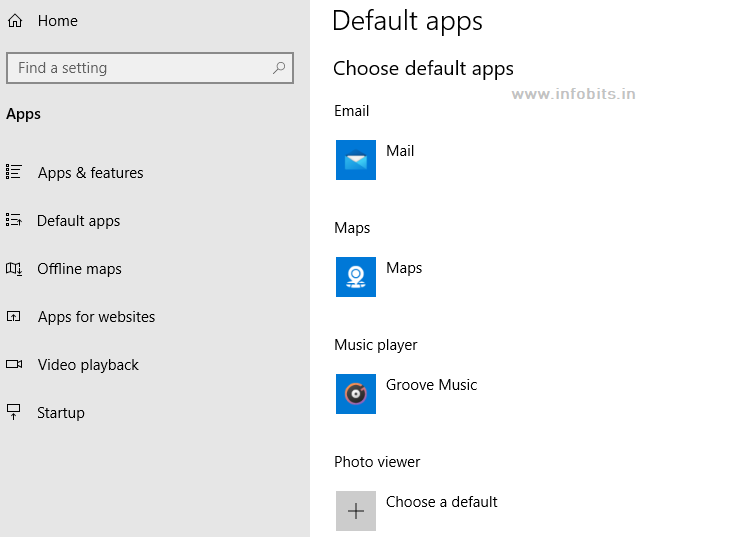
Task: Open Offline maps settings
Action: pyautogui.click(x=80, y=269)
